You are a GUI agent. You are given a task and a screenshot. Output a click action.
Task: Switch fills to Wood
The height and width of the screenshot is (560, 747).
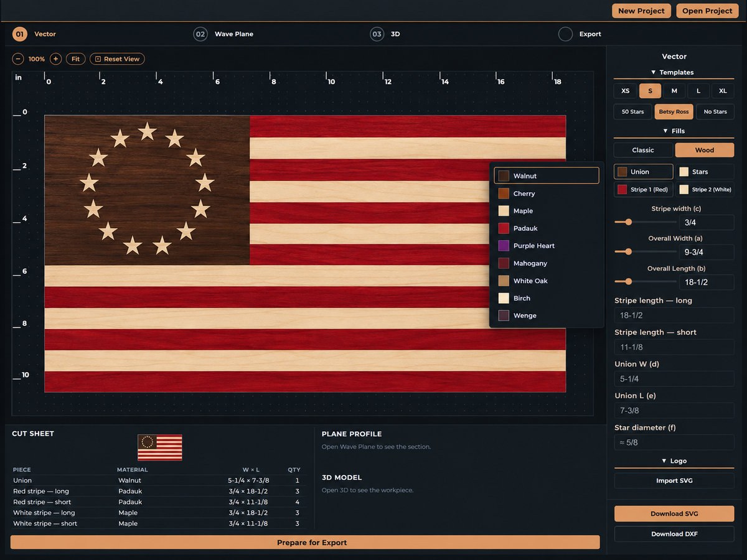coord(705,150)
